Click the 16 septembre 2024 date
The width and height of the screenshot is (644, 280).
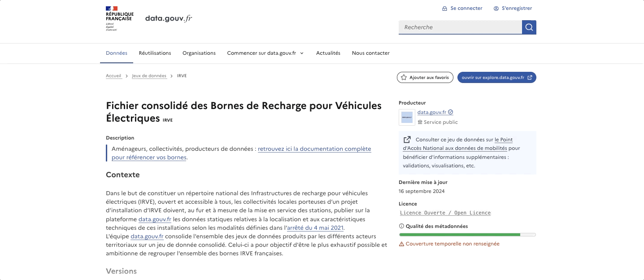point(422,191)
